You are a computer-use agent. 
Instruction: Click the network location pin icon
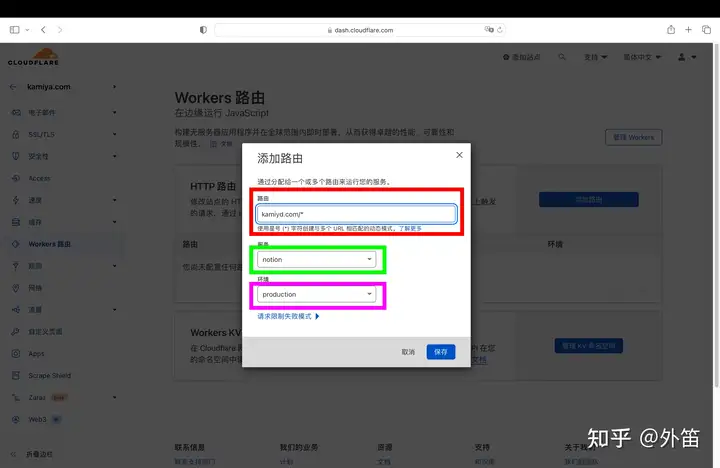coord(16,288)
